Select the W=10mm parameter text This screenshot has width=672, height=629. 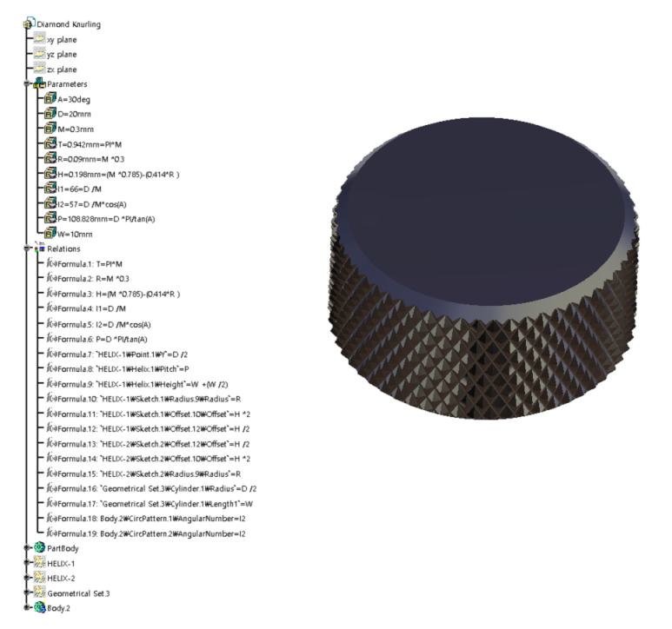pos(75,235)
